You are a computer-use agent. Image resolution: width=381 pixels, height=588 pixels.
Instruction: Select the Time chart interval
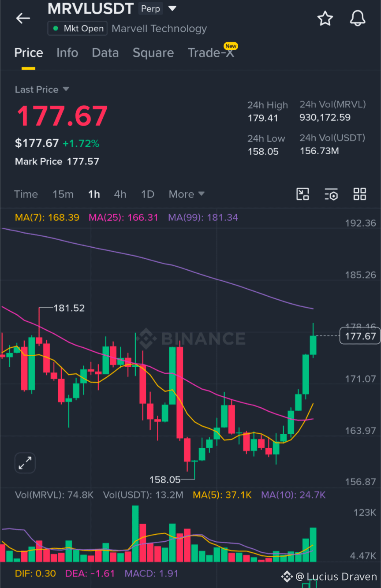pyautogui.click(x=26, y=194)
